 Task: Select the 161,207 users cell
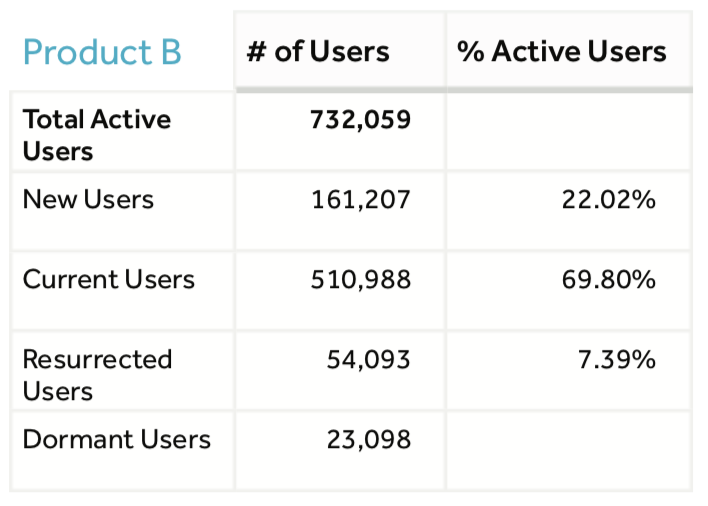click(x=361, y=200)
